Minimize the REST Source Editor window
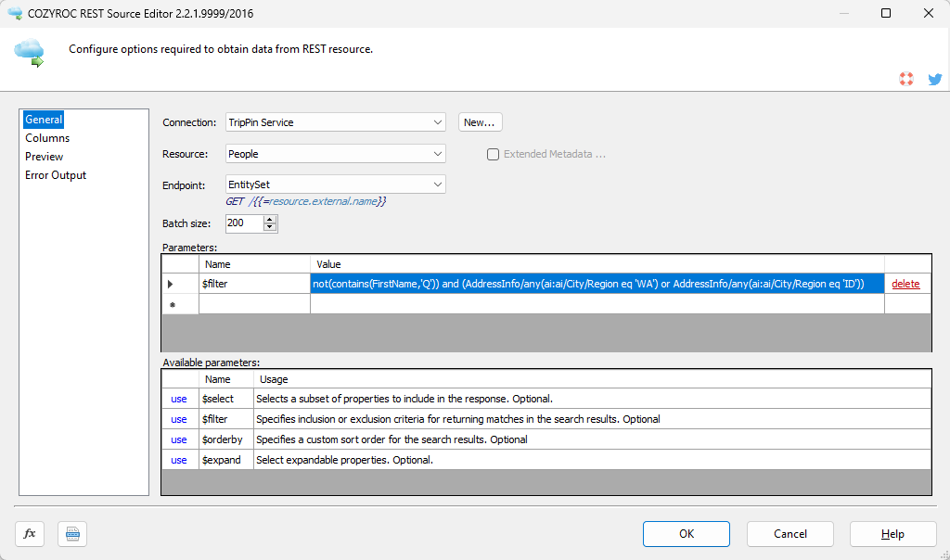Viewport: 950px width, 560px height. coord(843,13)
